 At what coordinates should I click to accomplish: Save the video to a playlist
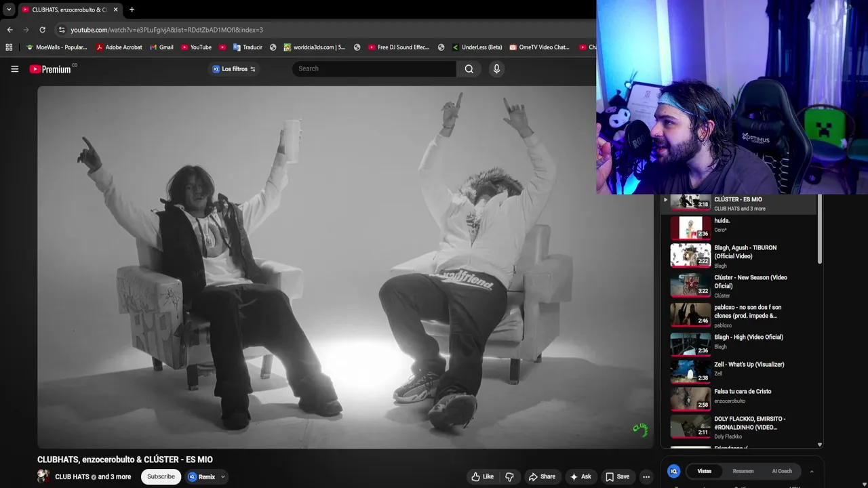coord(617,476)
